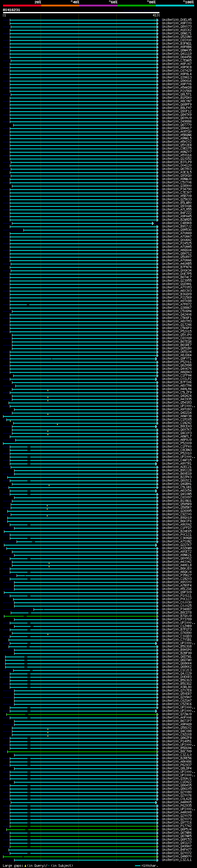Viewport: 197px width, 868px height.
Task: Select the UniRef100_Q8L5T1 label
Action: coord(177,94)
